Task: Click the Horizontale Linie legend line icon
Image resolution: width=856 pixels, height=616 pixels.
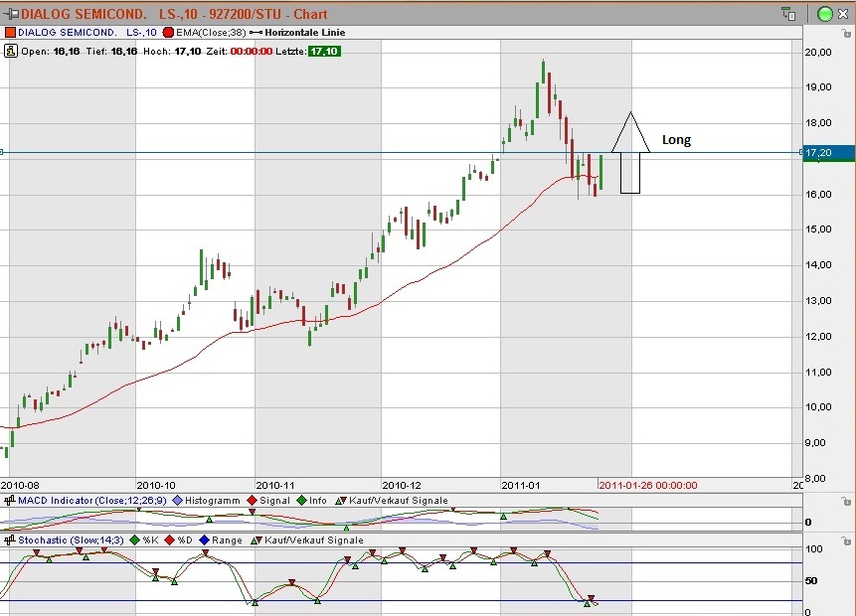Action: pos(256,33)
